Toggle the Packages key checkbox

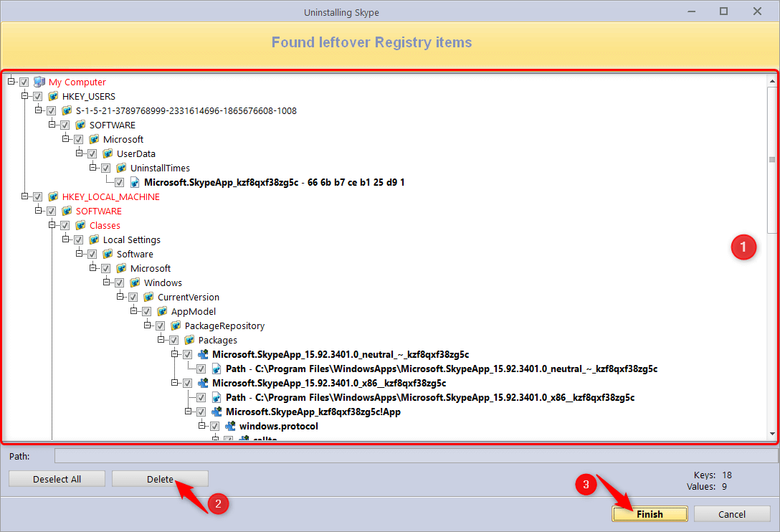click(x=174, y=341)
